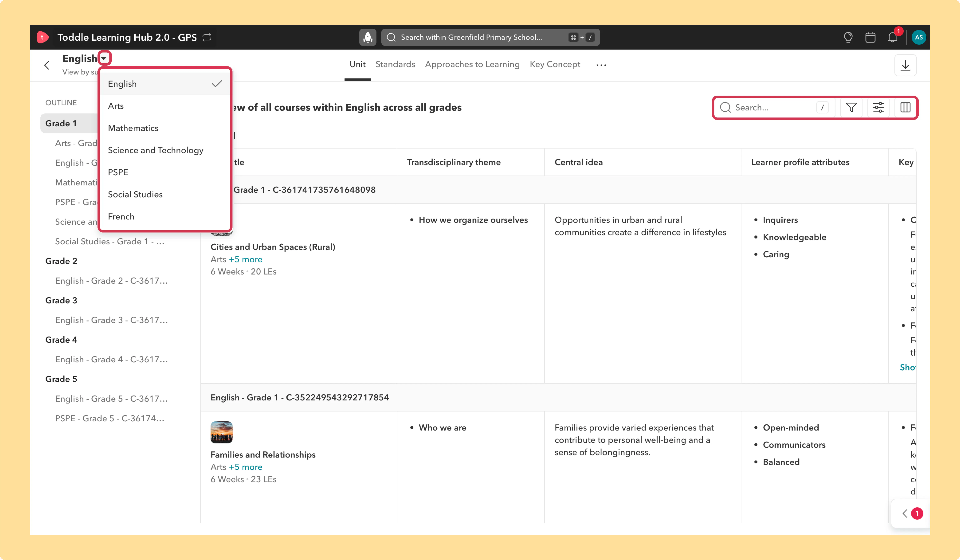Click the Transdisciplinary theme column header
The width and height of the screenshot is (960, 560).
pos(454,162)
